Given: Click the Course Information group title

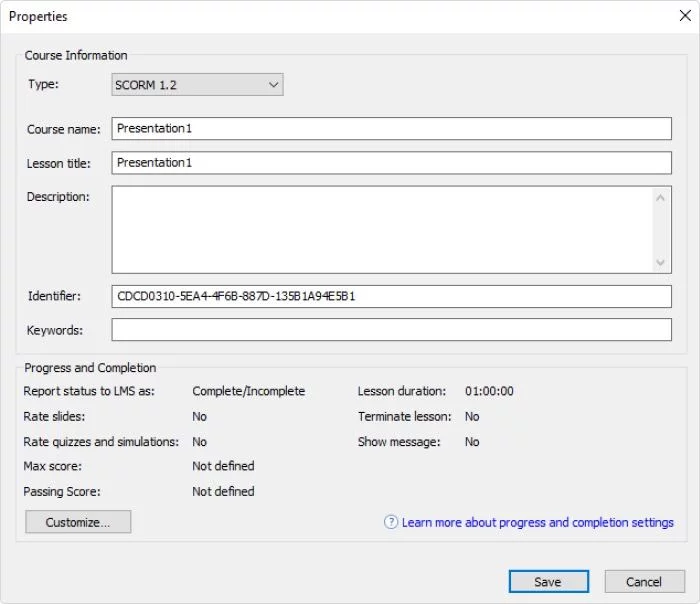Looking at the screenshot, I should 76,55.
